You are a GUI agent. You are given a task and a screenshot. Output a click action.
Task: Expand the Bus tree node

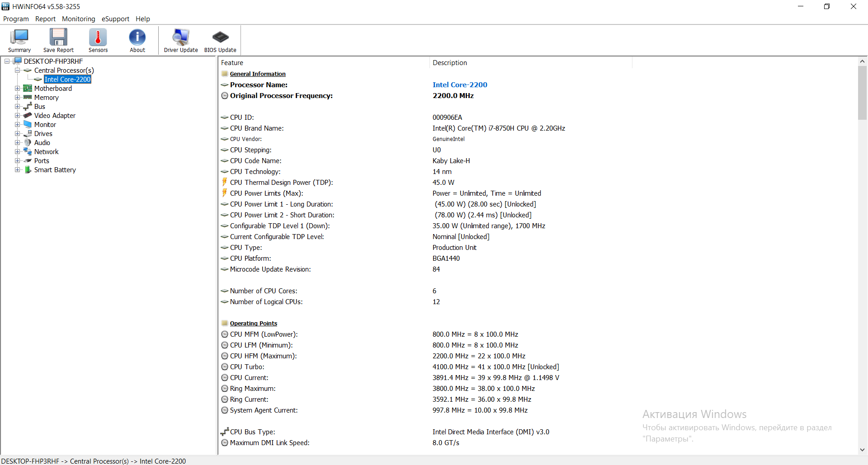click(x=17, y=106)
